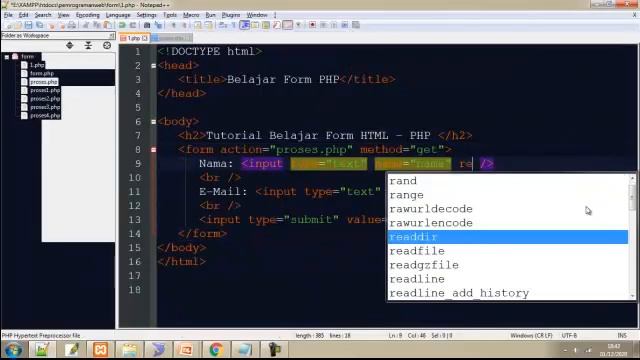Screen dimensions: 640x360
Task: Close the 1.php tab with its X
Action: tap(144, 38)
